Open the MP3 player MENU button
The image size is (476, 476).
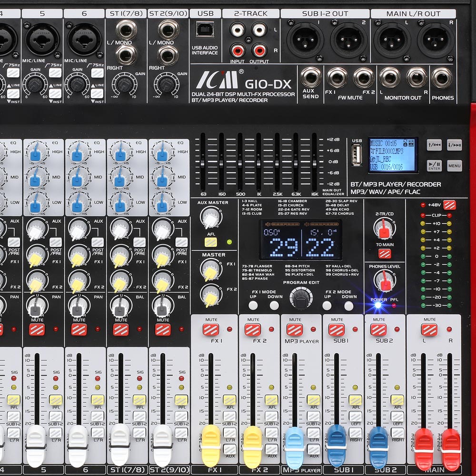tap(455, 166)
